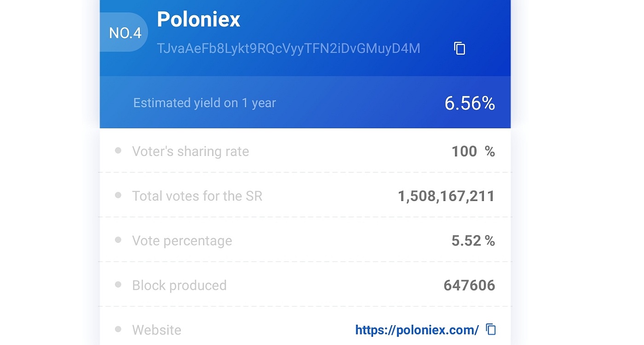
Task: Click the Total votes for the SR label
Action: 197,196
